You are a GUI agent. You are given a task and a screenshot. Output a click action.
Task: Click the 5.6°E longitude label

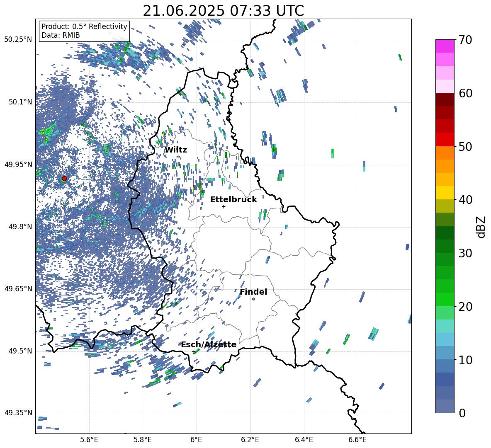[x=89, y=440]
